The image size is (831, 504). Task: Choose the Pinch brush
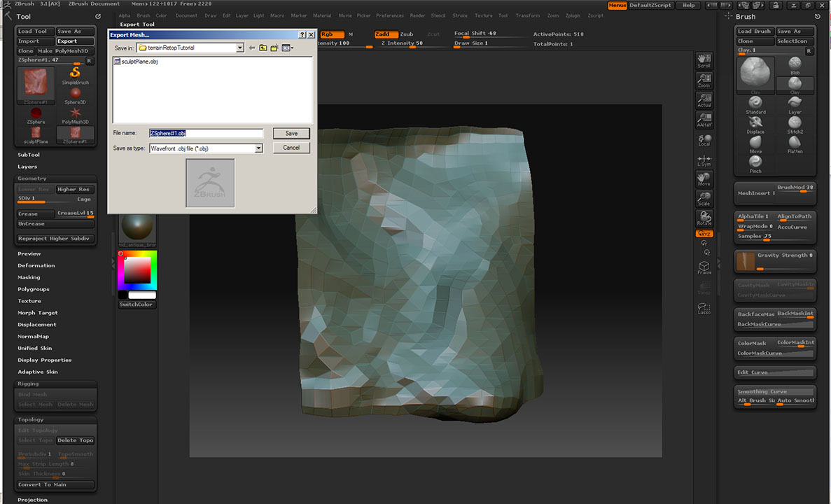[x=755, y=162]
